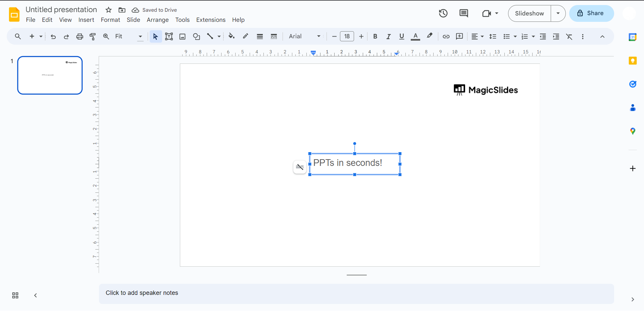
Task: Move the presentation to a folder
Action: [122, 10]
